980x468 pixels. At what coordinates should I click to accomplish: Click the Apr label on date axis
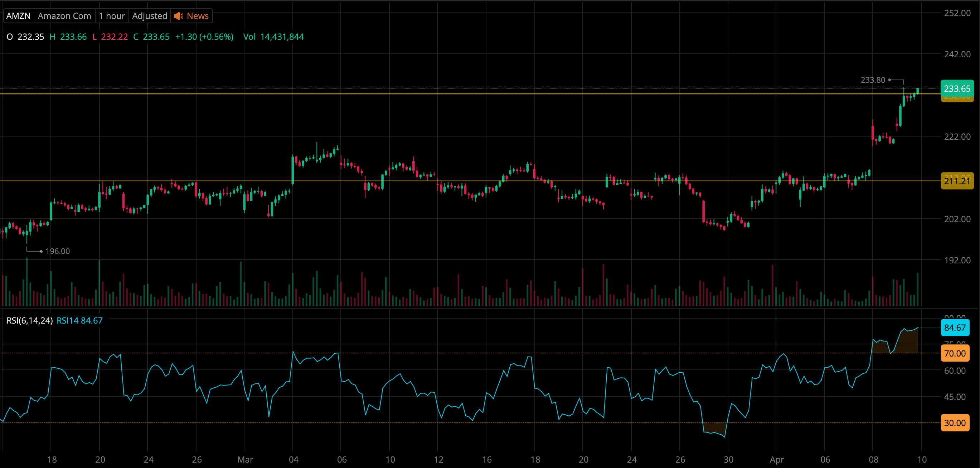click(776, 460)
